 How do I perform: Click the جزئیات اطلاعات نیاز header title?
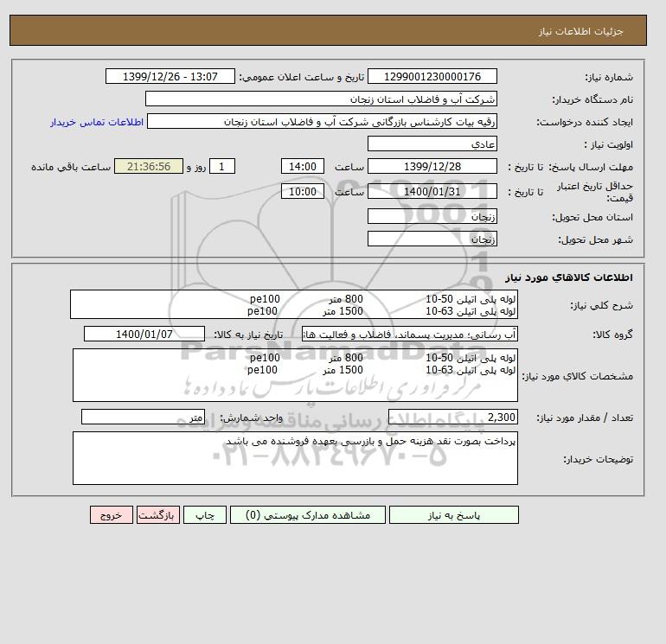(x=580, y=31)
